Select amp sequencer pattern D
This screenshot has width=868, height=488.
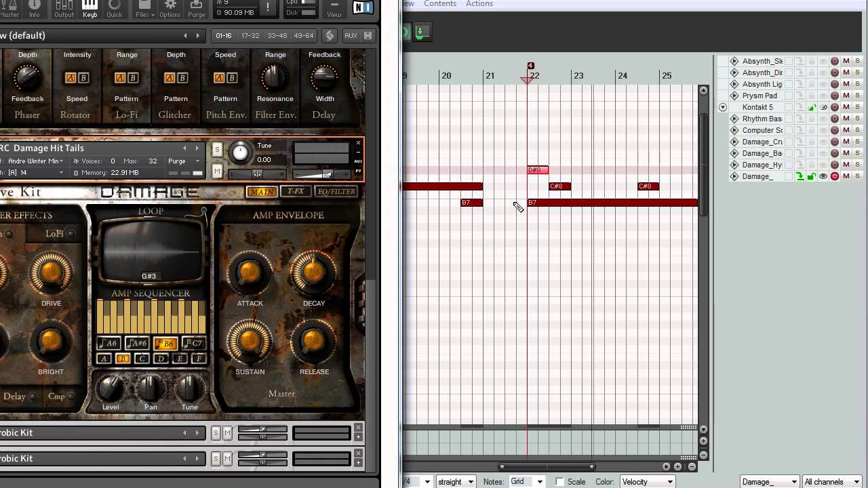(161, 359)
